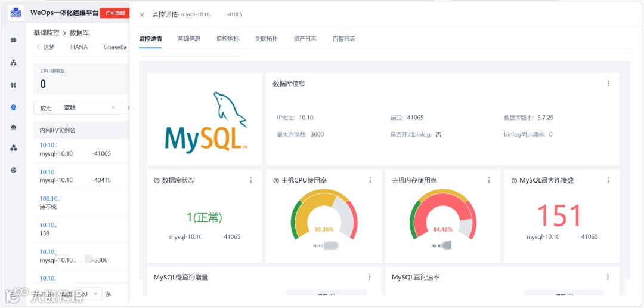644x308 pixels.
Task: Click 数据库 in the breadcrumb
Action: (x=79, y=32)
